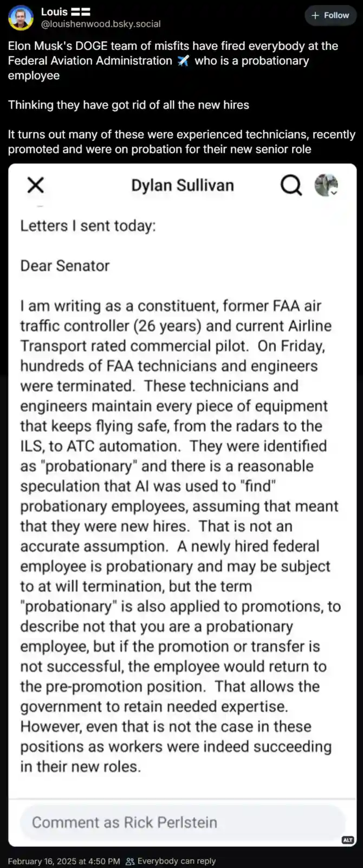Click the Follow button for Louis
363x868 pixels.
[x=330, y=16]
